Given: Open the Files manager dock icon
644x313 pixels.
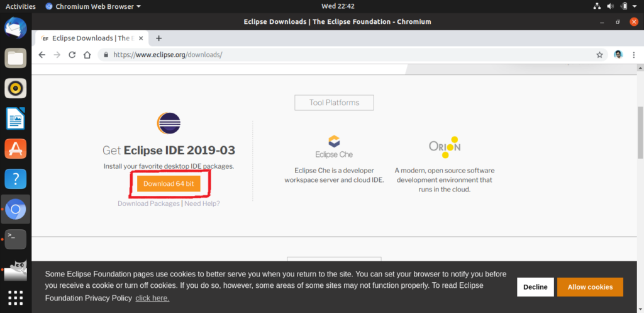Looking at the screenshot, I should tap(16, 58).
